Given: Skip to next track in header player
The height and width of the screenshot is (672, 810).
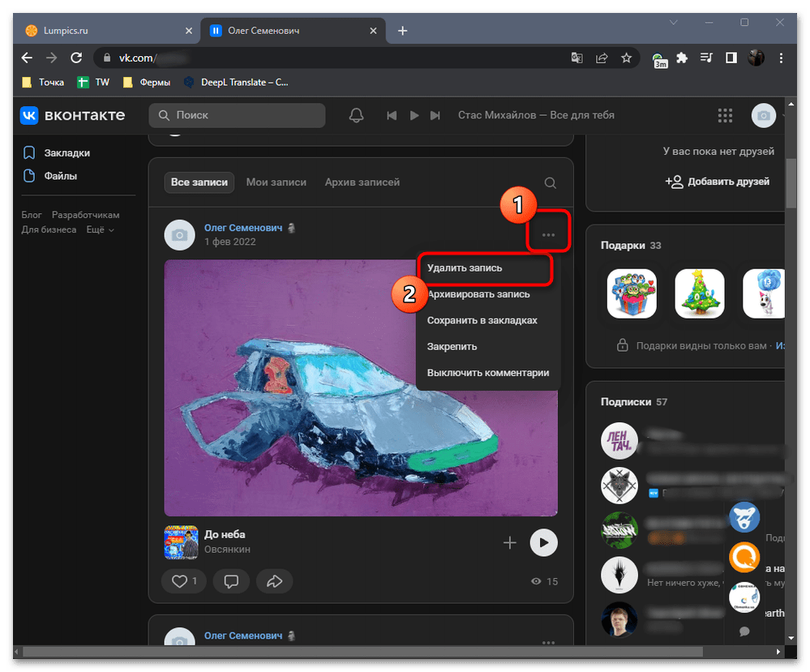Looking at the screenshot, I should pyautogui.click(x=435, y=116).
